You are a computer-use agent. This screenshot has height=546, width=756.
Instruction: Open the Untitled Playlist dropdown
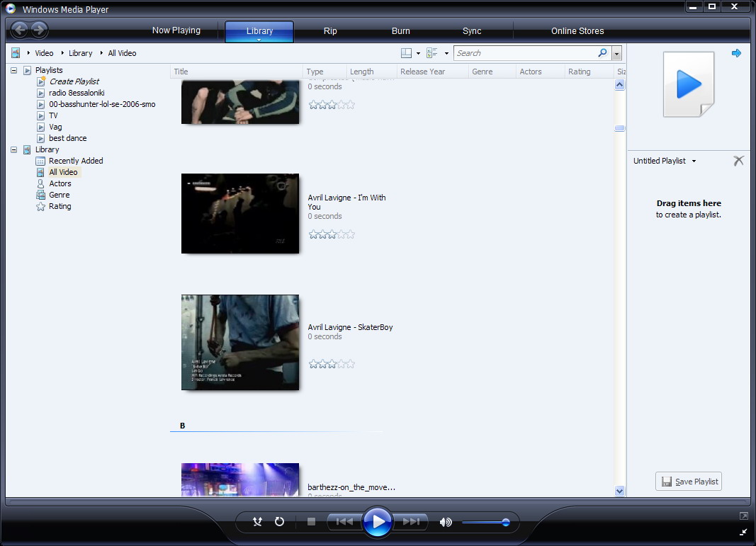click(x=694, y=161)
